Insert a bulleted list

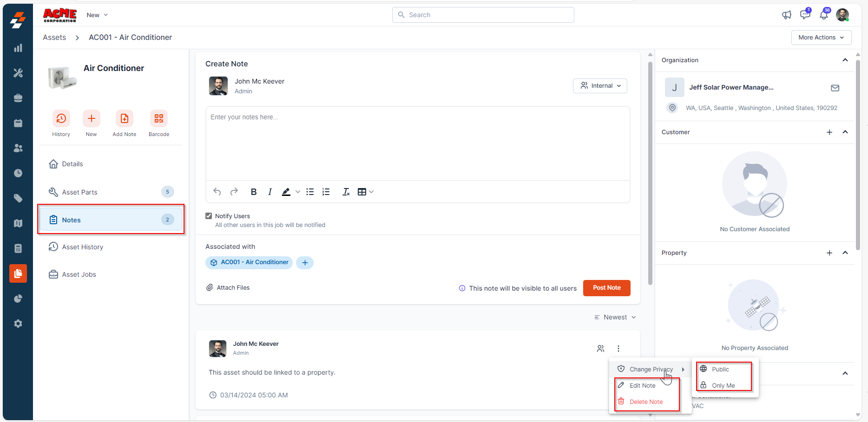click(310, 192)
